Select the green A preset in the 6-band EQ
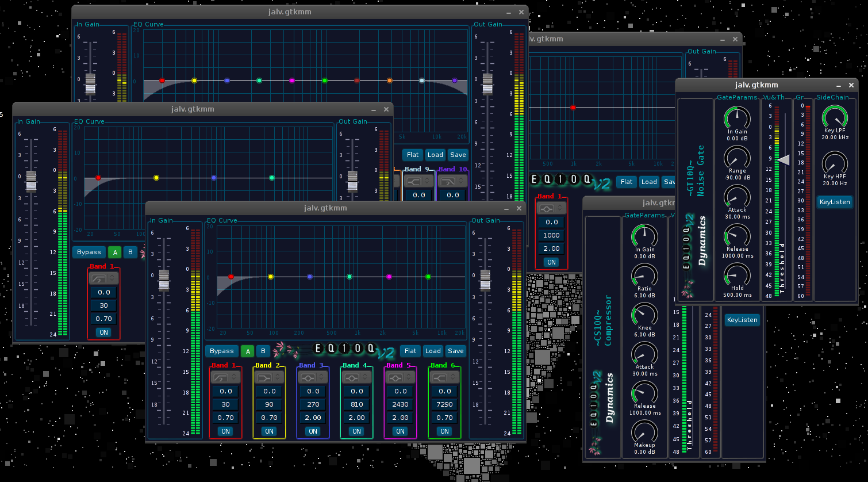Viewport: 868px width, 482px height. 247,351
